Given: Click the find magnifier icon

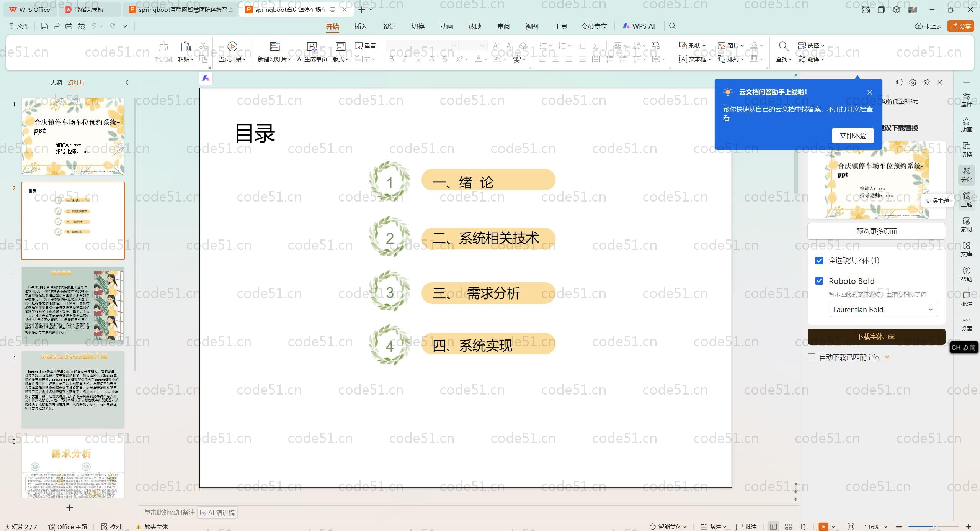Looking at the screenshot, I should [783, 46].
